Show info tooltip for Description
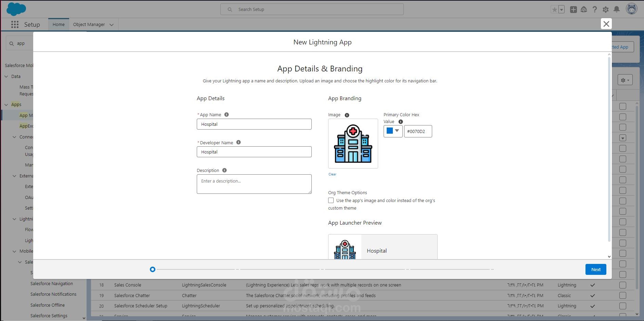Image resolution: width=644 pixels, height=321 pixels. click(x=224, y=170)
